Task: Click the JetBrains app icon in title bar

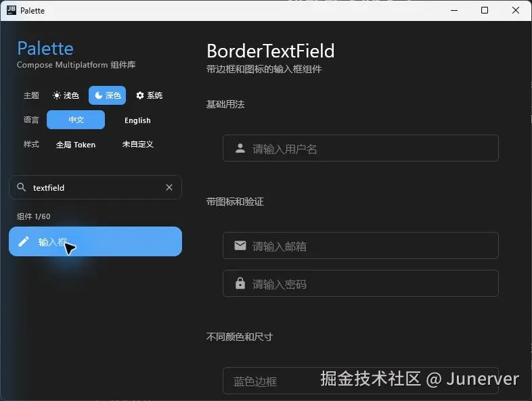Action: (x=12, y=10)
